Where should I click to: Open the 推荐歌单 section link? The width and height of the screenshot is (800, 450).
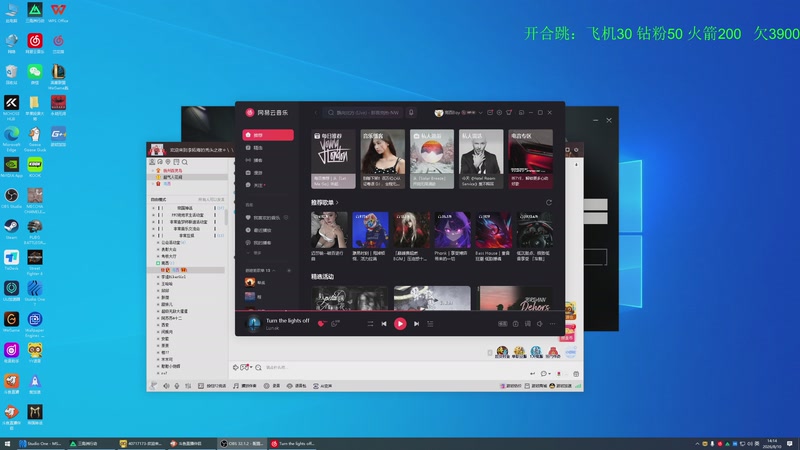pyautogui.click(x=324, y=203)
